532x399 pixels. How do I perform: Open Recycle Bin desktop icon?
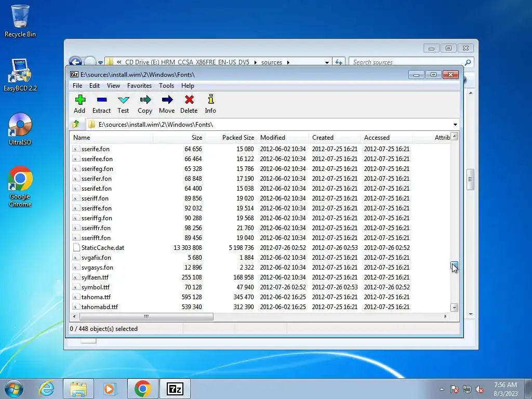(20, 21)
